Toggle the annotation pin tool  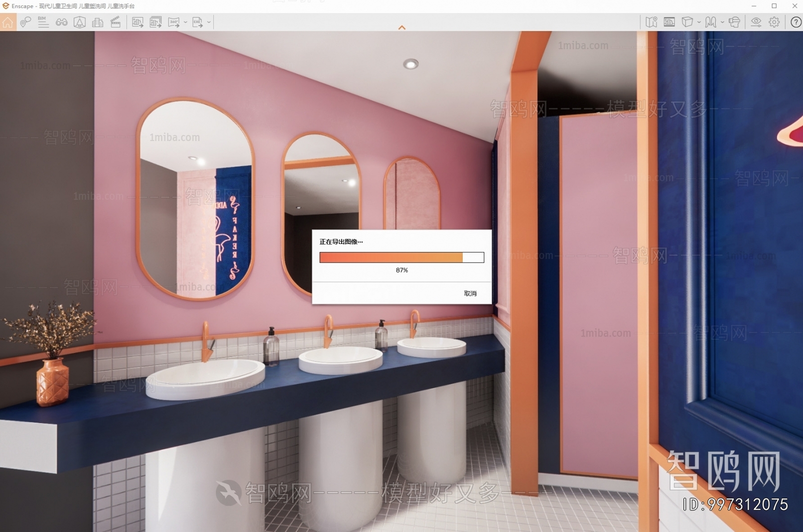[25, 22]
